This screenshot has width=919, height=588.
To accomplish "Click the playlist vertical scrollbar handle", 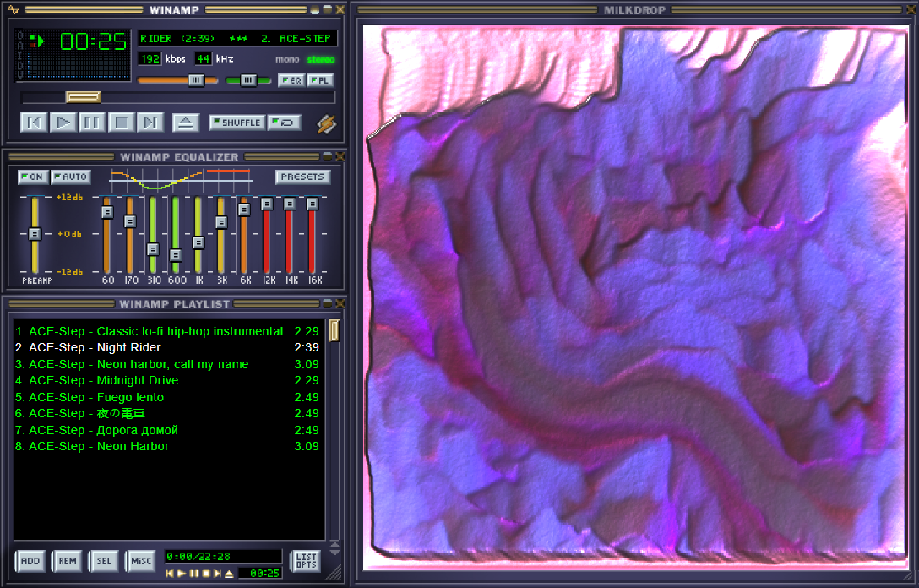I will pos(334,330).
